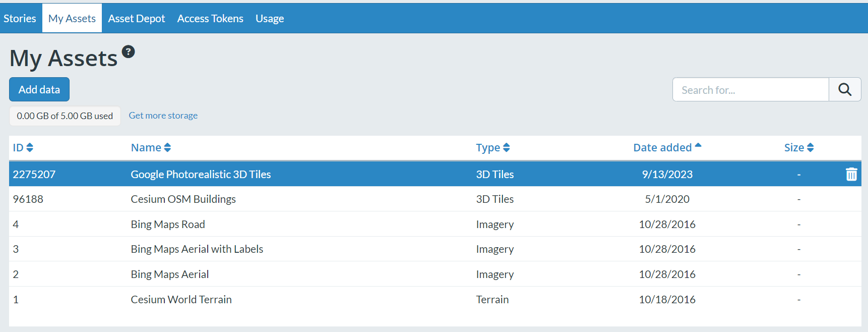Click the search magnifier icon
This screenshot has height=332, width=868.
845,90
